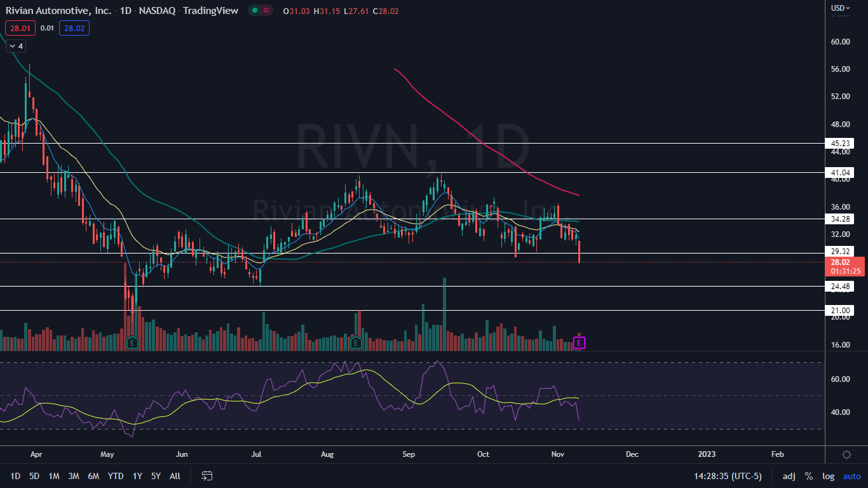Select the 1Y date range
The height and width of the screenshot is (488, 868).
point(137,476)
